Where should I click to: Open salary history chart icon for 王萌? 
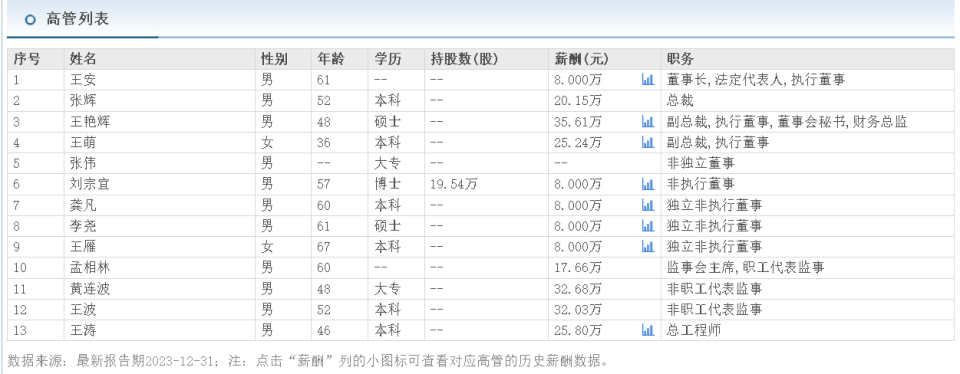(x=647, y=142)
